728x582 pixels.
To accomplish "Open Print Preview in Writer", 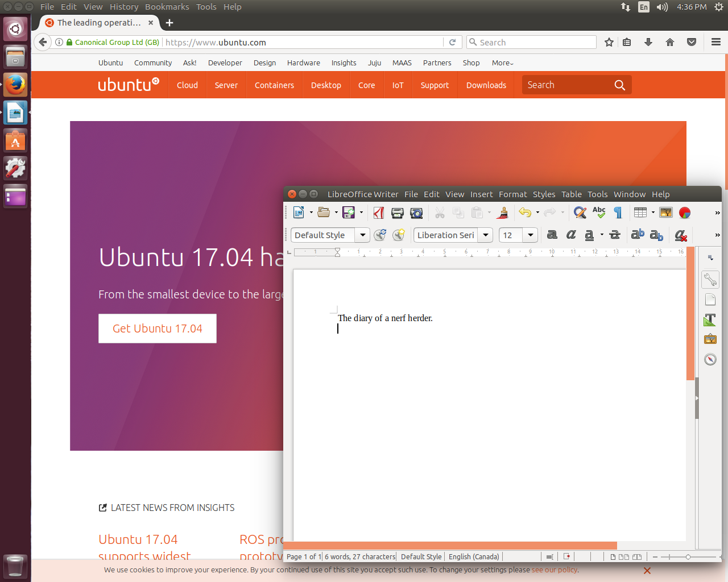I will tap(416, 213).
